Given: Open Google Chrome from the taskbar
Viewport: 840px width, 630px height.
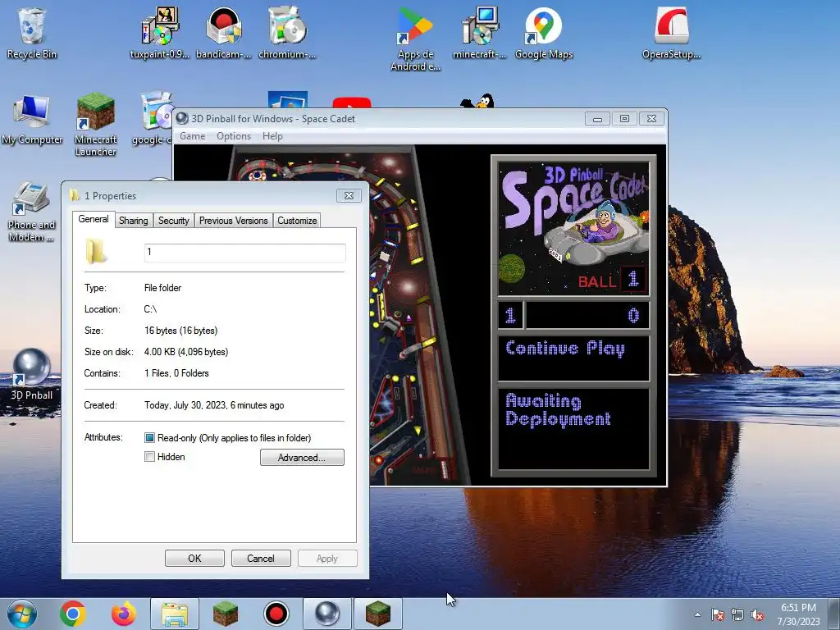Looking at the screenshot, I should click(73, 614).
